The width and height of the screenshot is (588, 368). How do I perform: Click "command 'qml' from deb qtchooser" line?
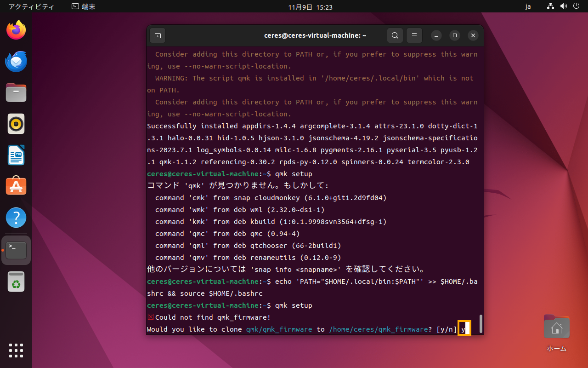(x=248, y=246)
